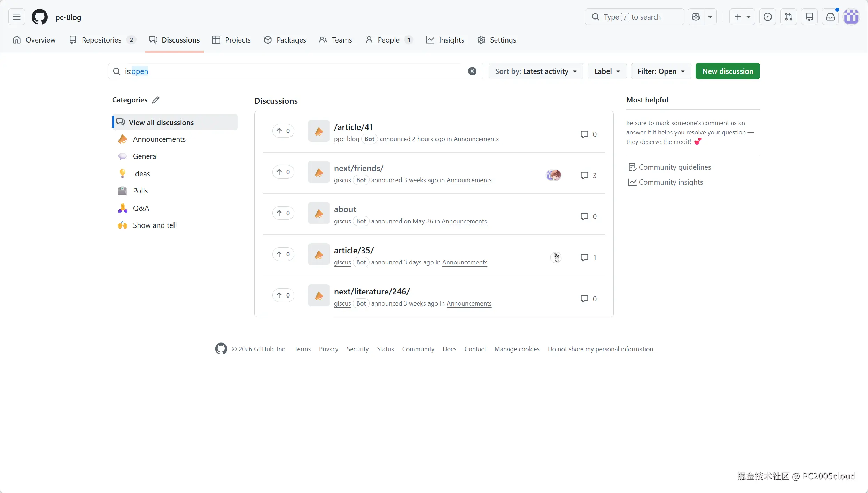This screenshot has height=493, width=868.
Task: Open the next/friends/ discussion
Action: (x=359, y=168)
